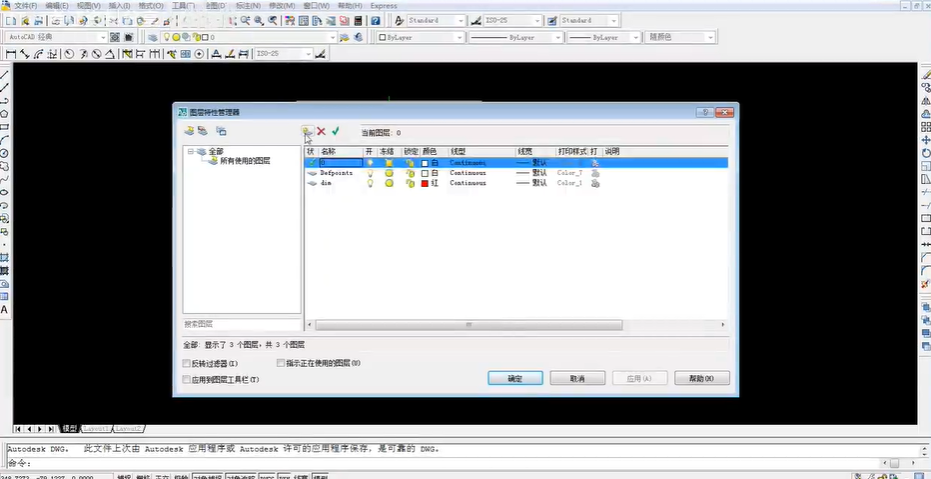Toggle on/off lightbulb for dim layer
This screenshot has height=479, width=931.
(x=370, y=183)
